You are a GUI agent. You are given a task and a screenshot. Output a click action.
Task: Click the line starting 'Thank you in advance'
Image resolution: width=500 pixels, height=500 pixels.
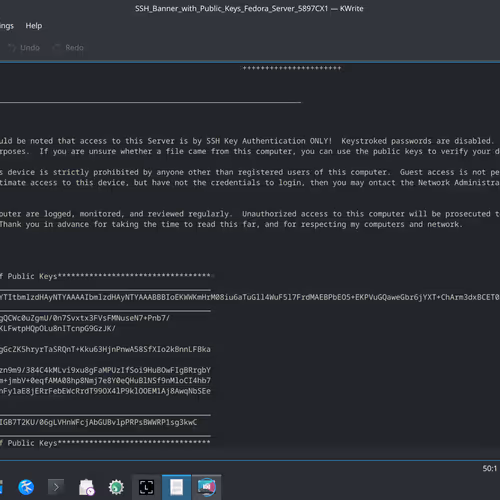click(231, 224)
